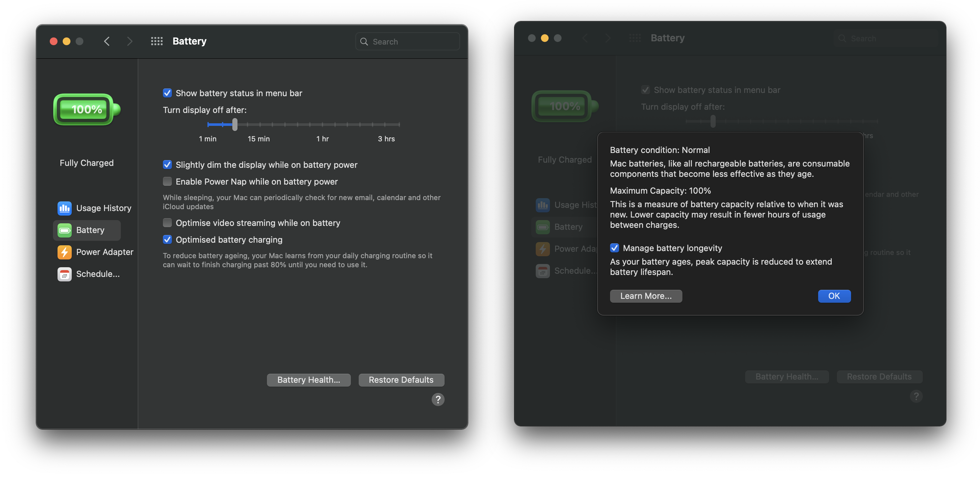Click the Turn display off after slider handle

[x=235, y=124]
